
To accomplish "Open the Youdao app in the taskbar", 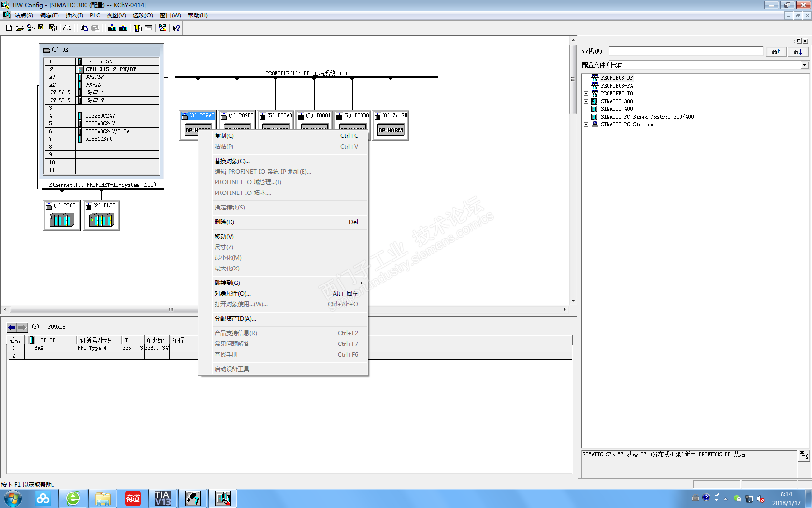I will point(133,498).
